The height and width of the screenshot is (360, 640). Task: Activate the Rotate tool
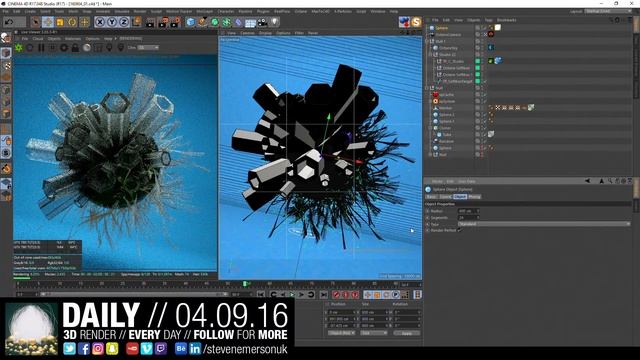coord(72,22)
